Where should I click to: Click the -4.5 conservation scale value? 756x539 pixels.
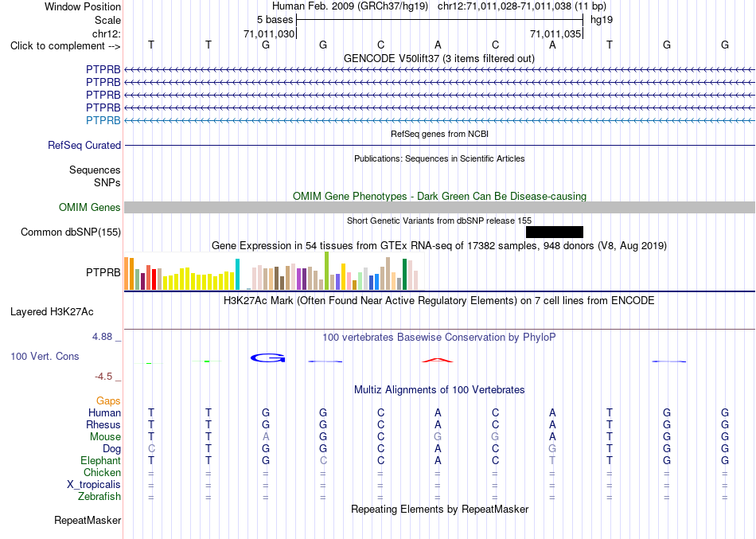(103, 377)
